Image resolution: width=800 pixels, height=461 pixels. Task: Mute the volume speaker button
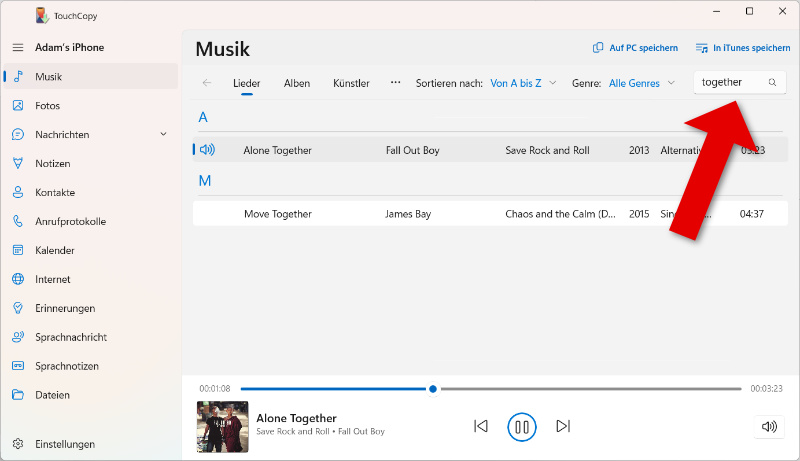768,426
